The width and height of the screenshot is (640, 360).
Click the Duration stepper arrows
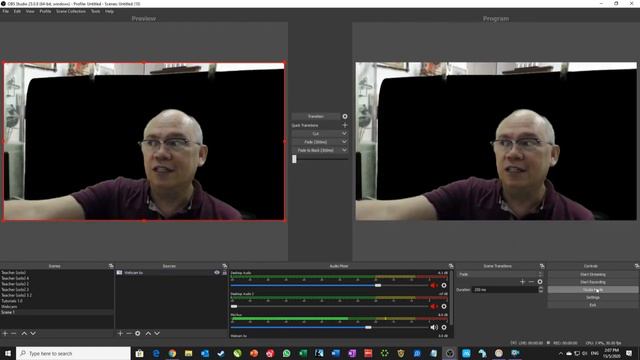click(541, 290)
